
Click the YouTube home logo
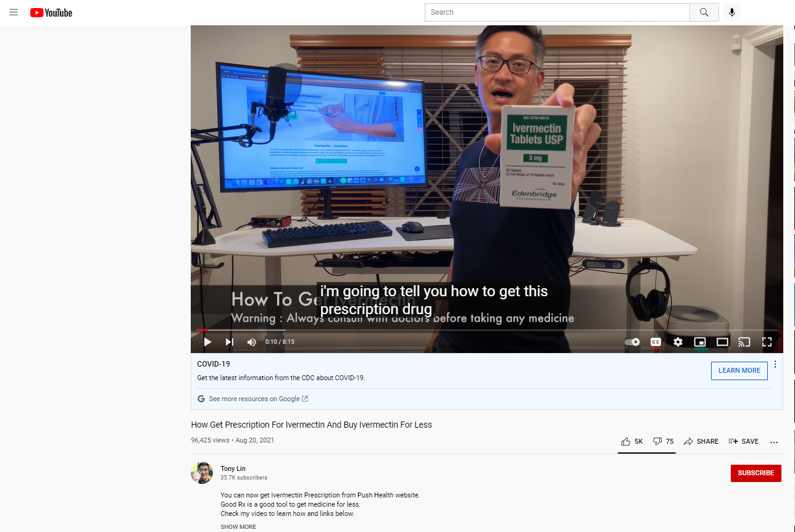(51, 12)
